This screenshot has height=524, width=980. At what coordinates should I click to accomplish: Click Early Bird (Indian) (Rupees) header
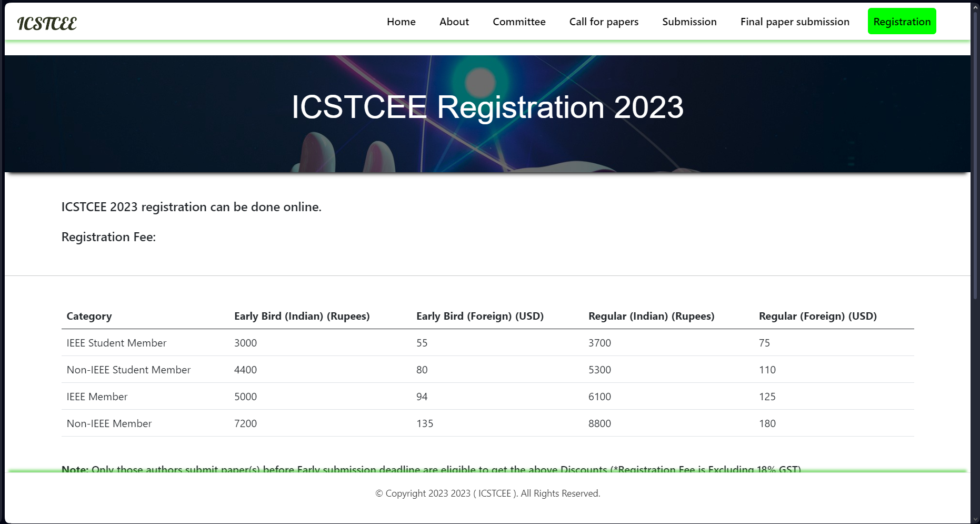[x=302, y=316]
